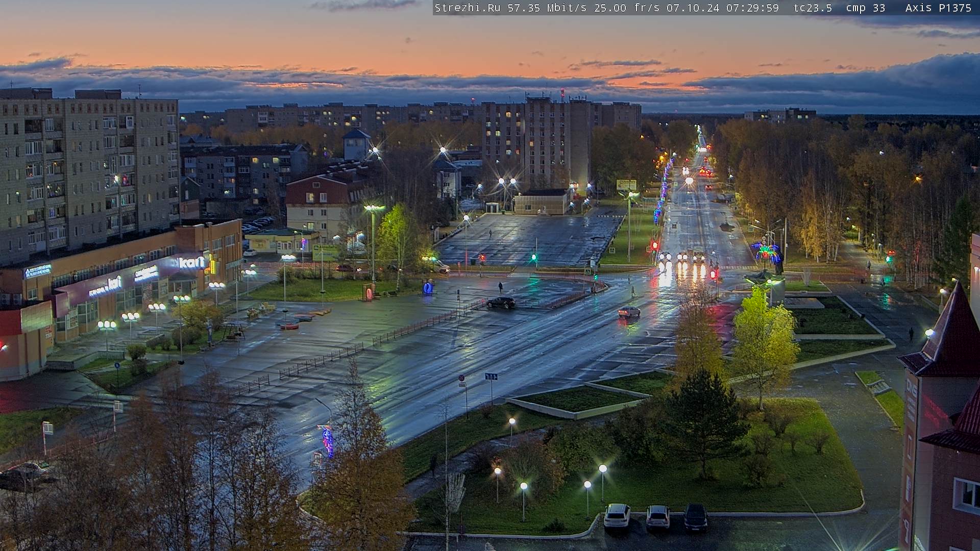Click the "Axis P1375" camera model text
Viewport: 980px width, 551px height.
click(x=939, y=8)
